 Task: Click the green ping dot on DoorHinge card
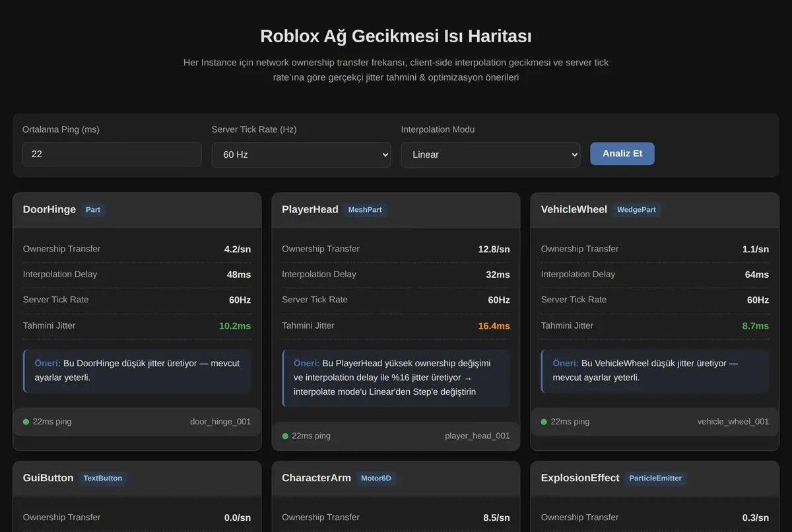coord(26,422)
